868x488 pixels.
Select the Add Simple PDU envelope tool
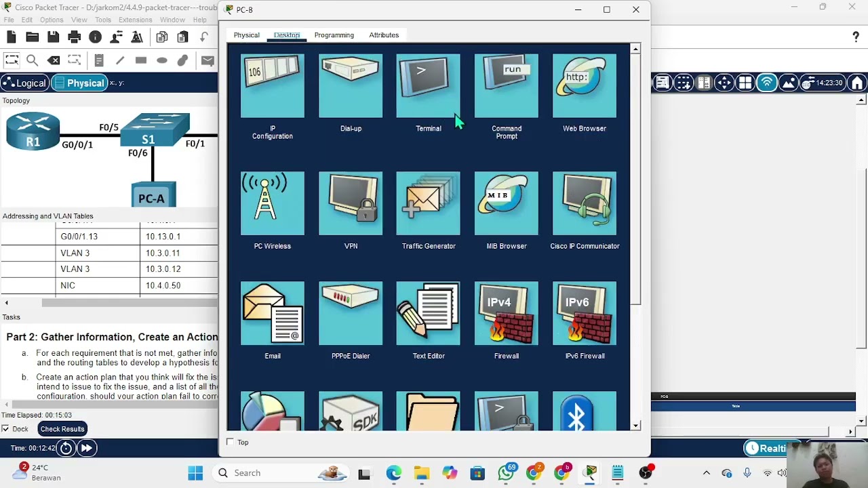point(208,60)
